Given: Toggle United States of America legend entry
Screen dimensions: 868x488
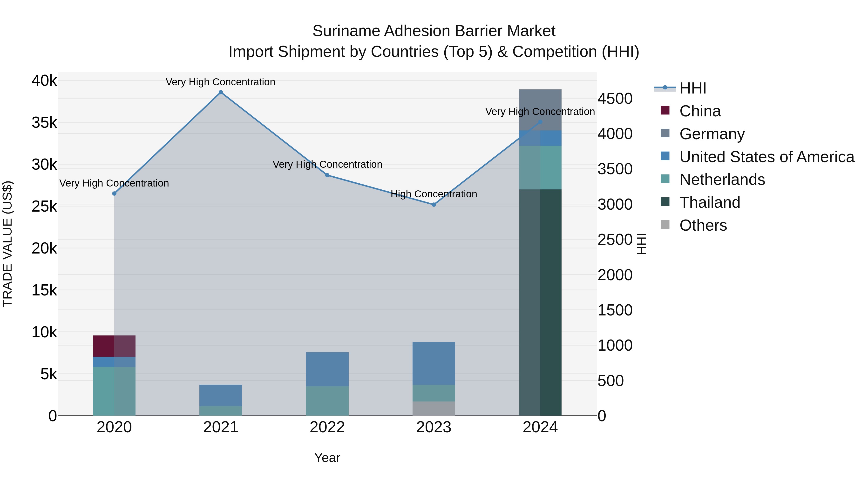Looking at the screenshot, I should pos(758,157).
